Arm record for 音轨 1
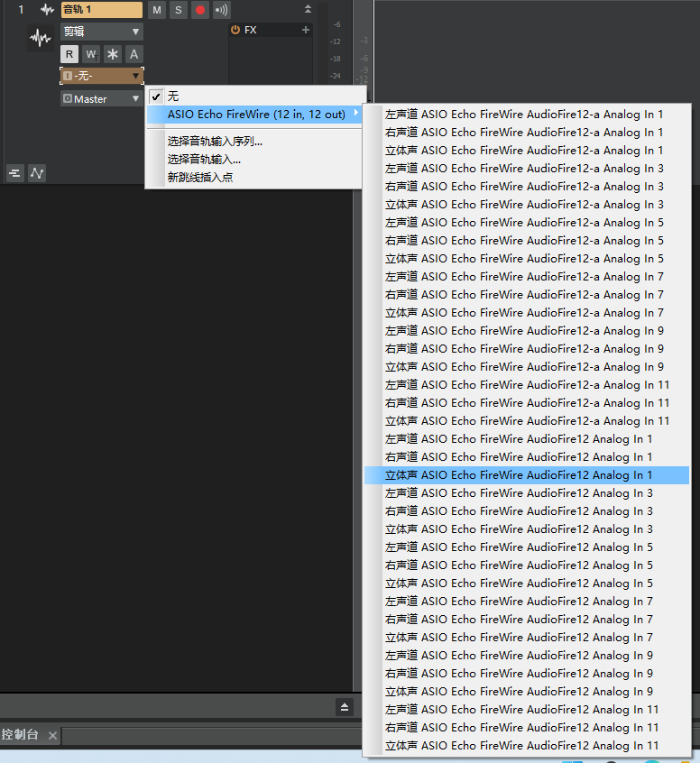 point(200,10)
